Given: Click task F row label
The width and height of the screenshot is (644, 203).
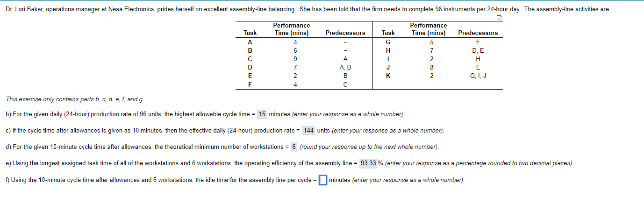Looking at the screenshot, I should [250, 84].
